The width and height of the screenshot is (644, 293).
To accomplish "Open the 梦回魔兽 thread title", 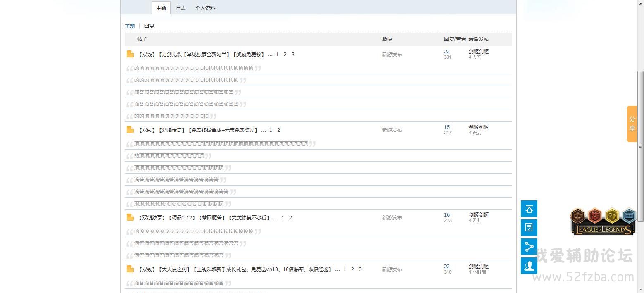I will pyautogui.click(x=204, y=218).
